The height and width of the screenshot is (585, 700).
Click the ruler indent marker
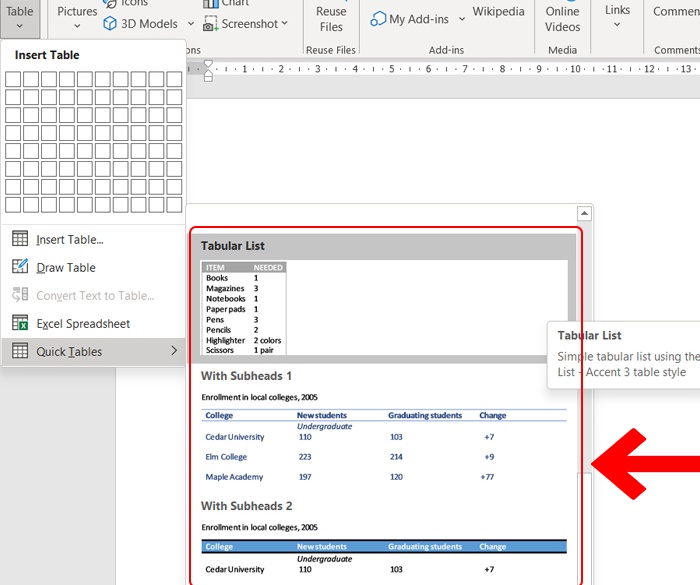(208, 71)
